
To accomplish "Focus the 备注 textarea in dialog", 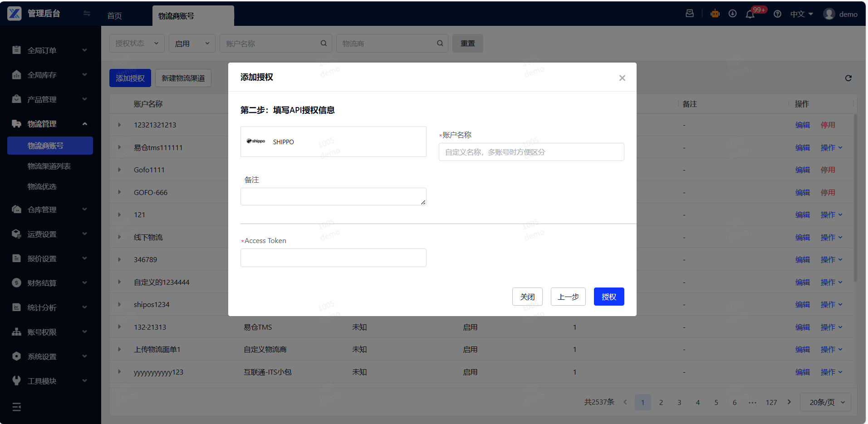I will pos(333,196).
